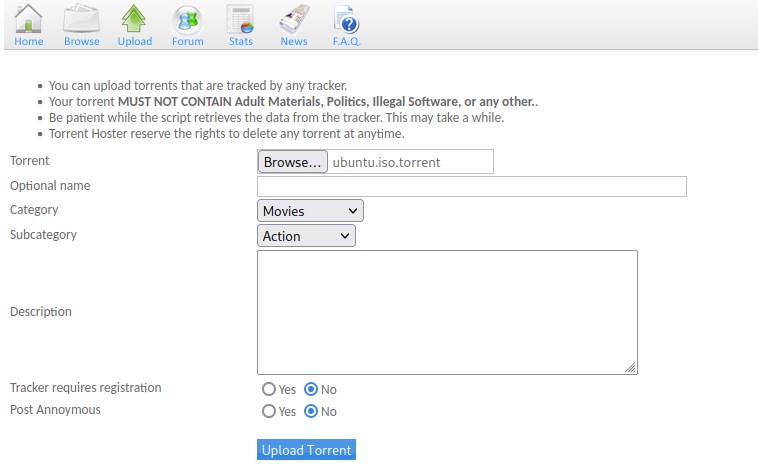This screenshot has height=473, width=758.
Task: Expand the Category dropdown showing Movies
Action: [x=310, y=211]
